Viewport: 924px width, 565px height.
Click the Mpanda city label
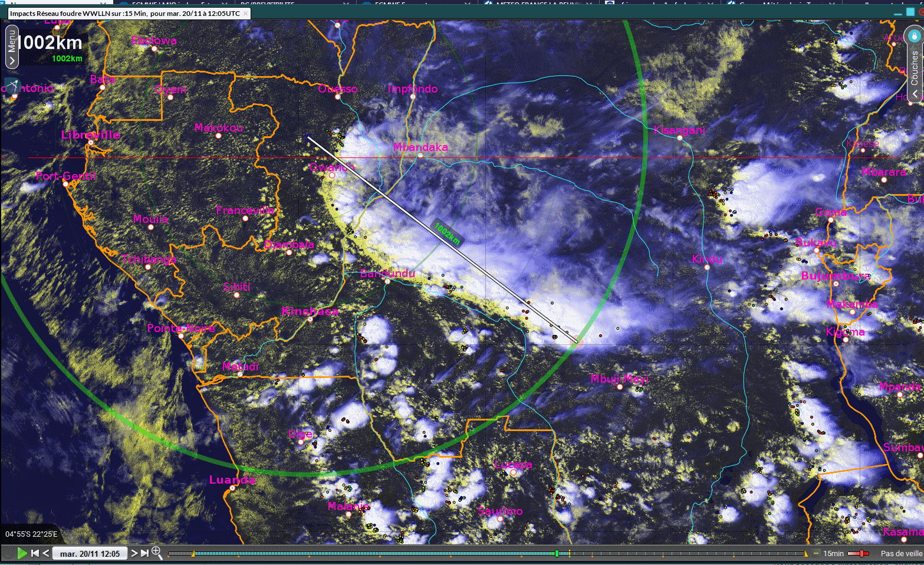899,386
